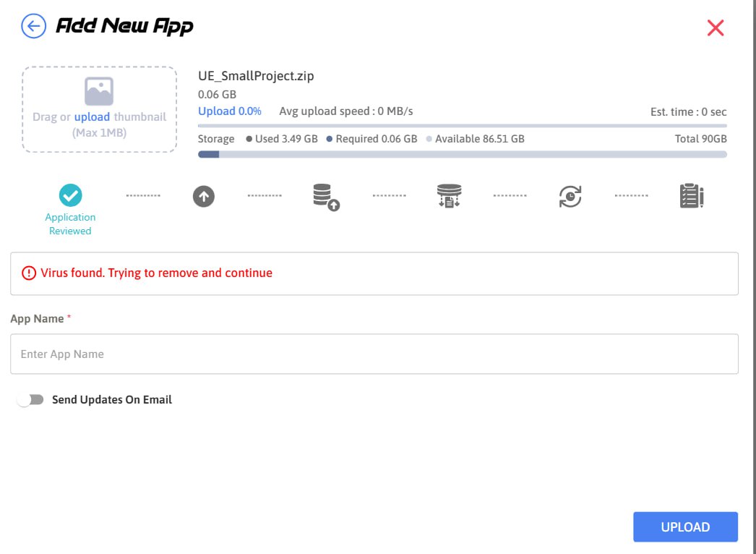Click the Upload 0.0% status text
Screen dimensions: 756x554
229,111
